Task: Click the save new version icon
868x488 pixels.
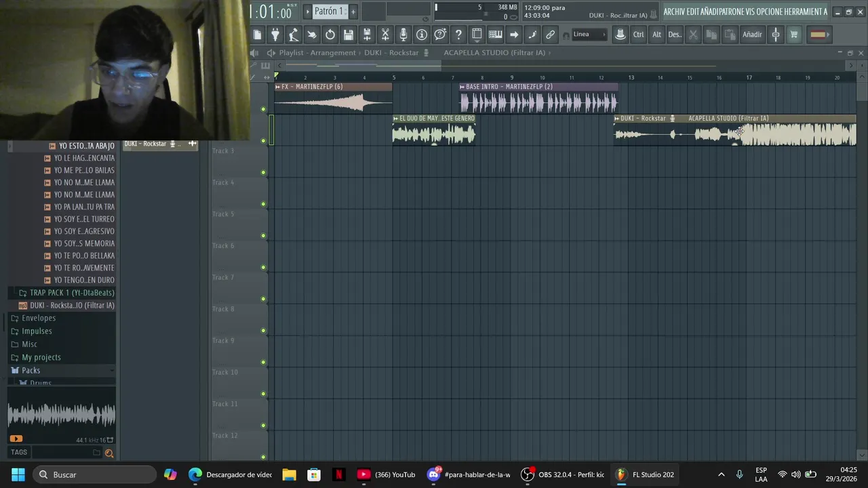Action: tap(367, 35)
